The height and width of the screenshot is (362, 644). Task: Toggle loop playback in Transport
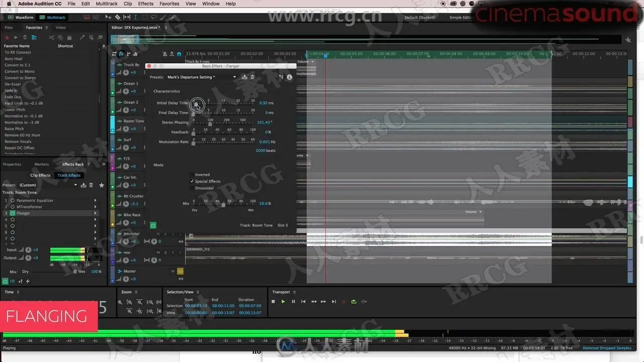[354, 302]
